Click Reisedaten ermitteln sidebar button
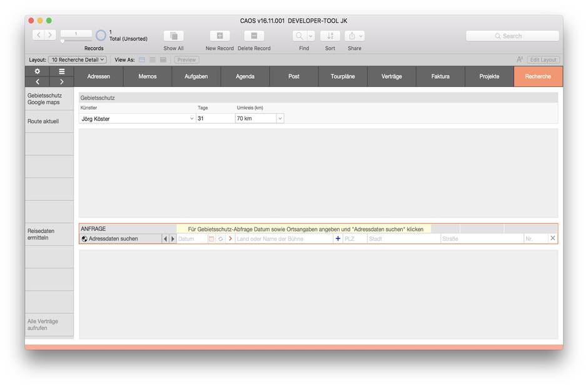Image resolution: width=588 pixels, height=388 pixels. pos(49,234)
